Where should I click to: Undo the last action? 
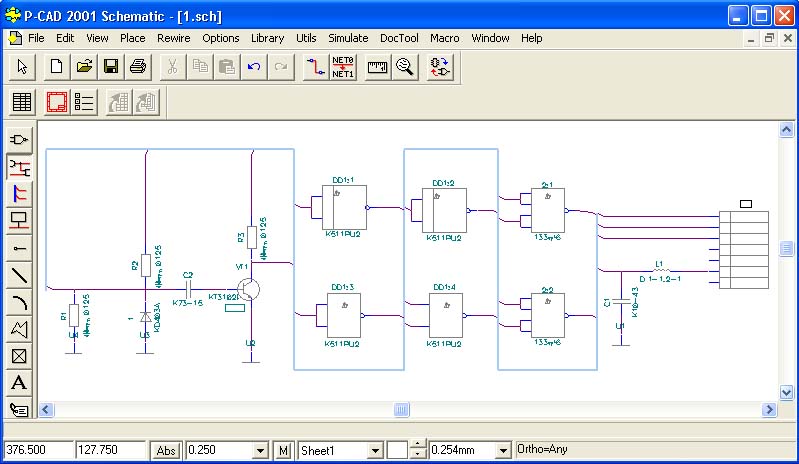coord(254,67)
